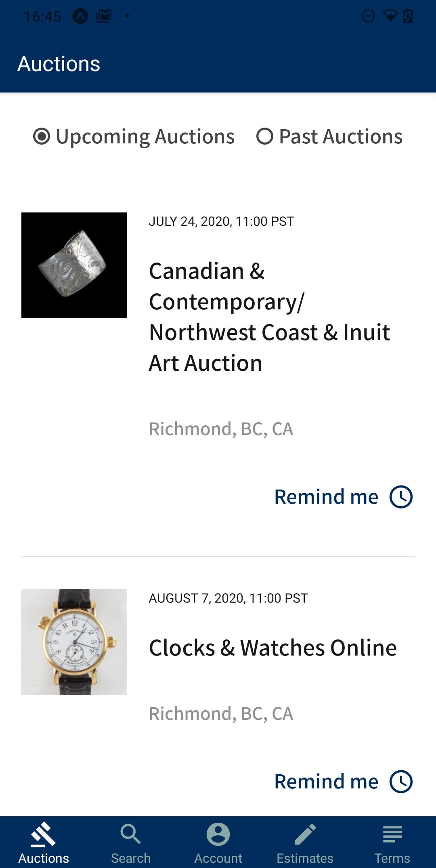This screenshot has width=436, height=868.
Task: Open the gold watch thumbnail
Action: point(74,642)
